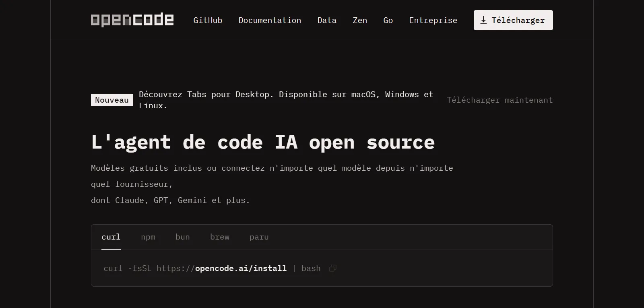Copy the curl install command
Screen dimensions: 644x308
(x=332, y=268)
